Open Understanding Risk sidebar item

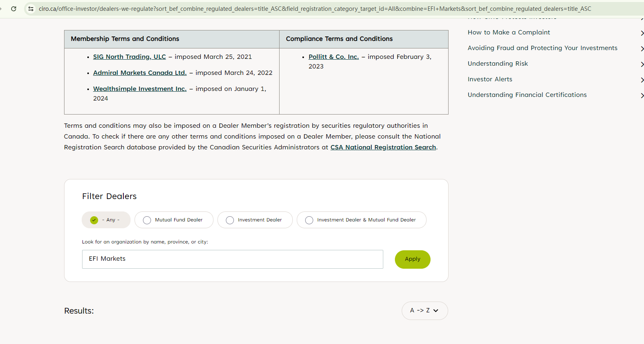click(497, 64)
